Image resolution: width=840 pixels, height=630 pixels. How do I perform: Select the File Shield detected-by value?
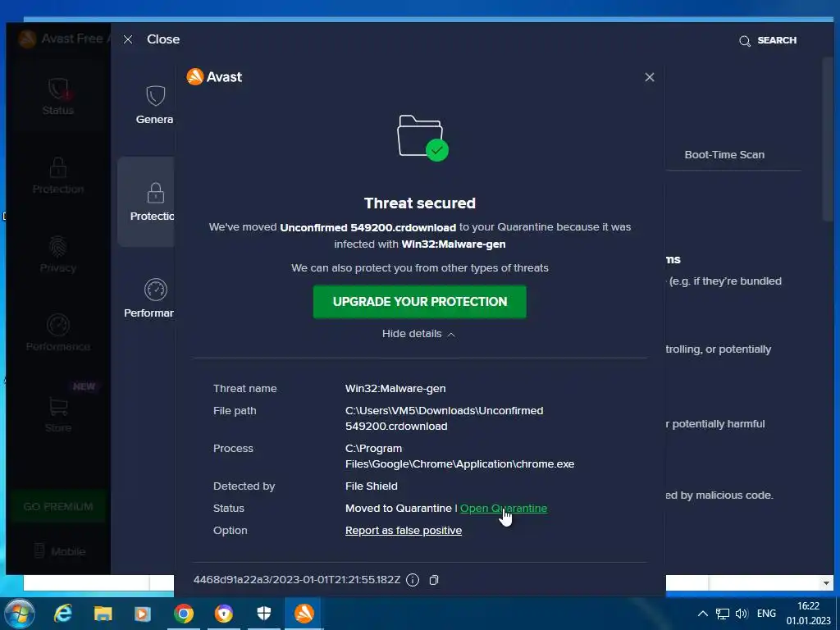click(x=372, y=486)
